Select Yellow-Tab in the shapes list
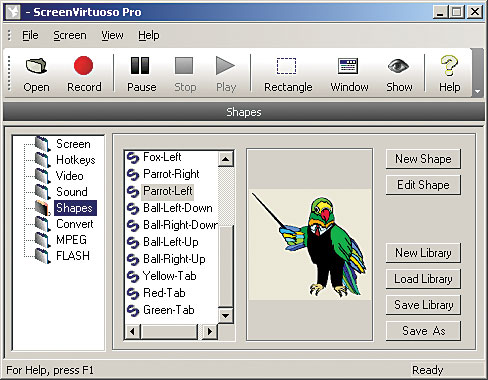Screen dimensions: 488x380 [169, 276]
